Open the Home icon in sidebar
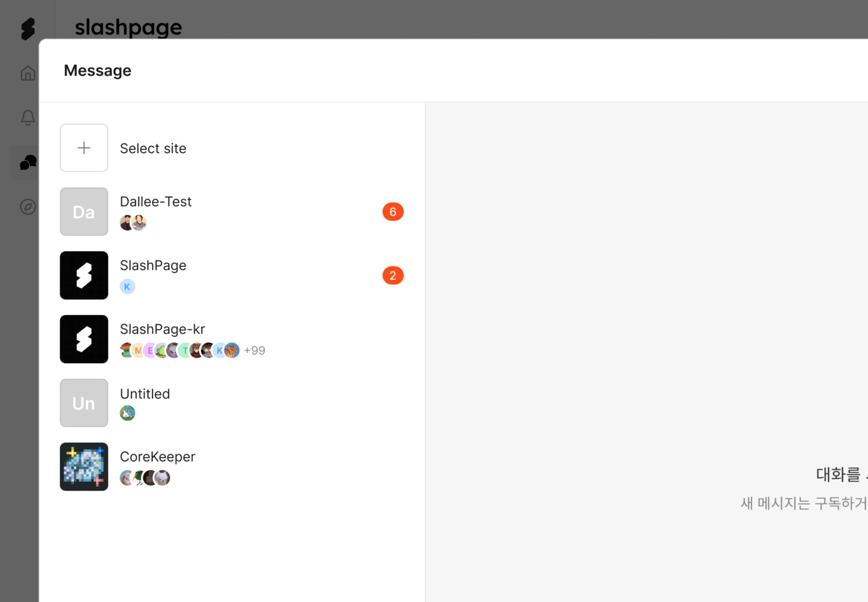The image size is (868, 602). pyautogui.click(x=28, y=73)
